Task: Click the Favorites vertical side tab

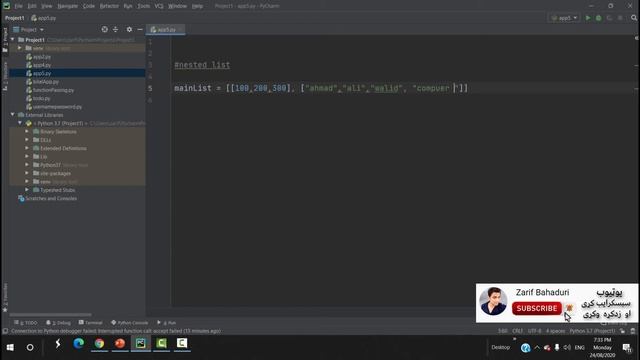Action: click(x=5, y=298)
